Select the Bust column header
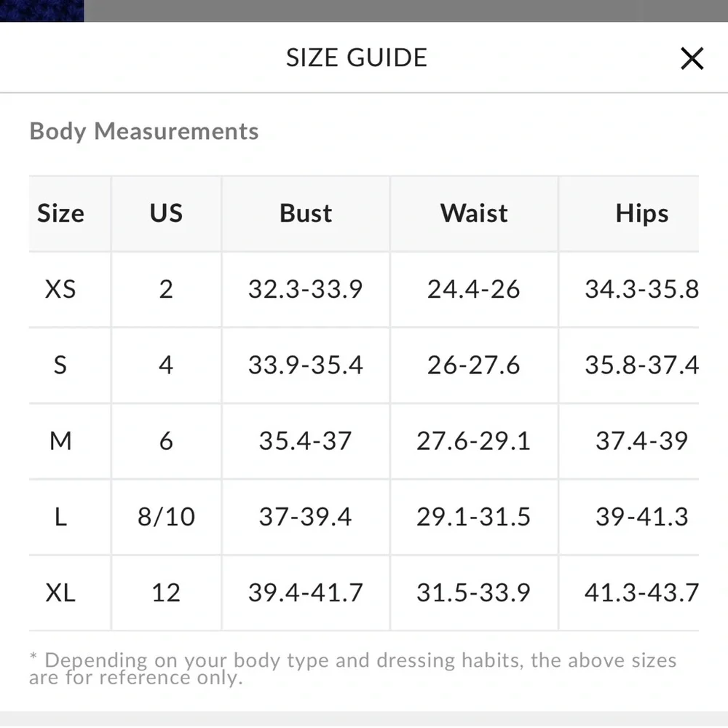The height and width of the screenshot is (728, 728). pos(306,213)
